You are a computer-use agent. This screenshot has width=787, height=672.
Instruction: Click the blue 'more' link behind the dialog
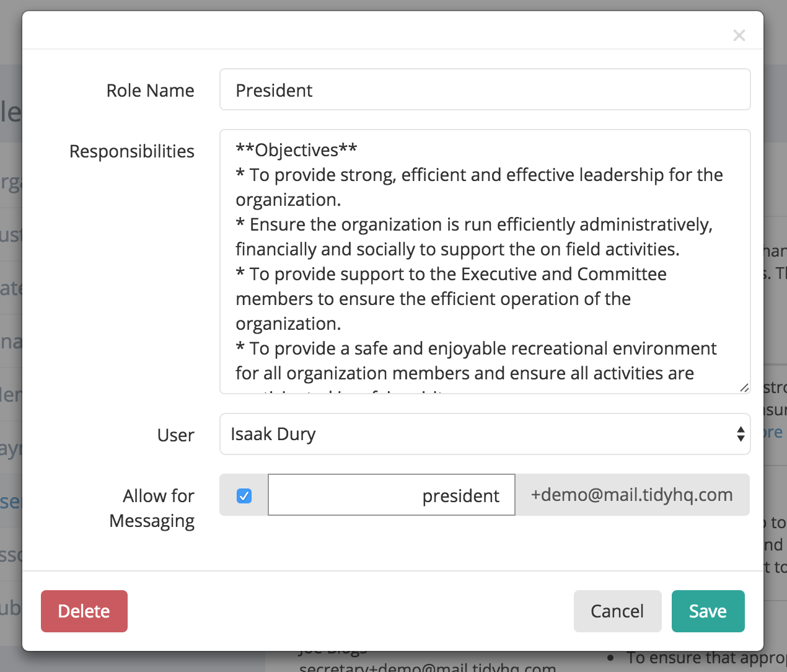coord(773,431)
